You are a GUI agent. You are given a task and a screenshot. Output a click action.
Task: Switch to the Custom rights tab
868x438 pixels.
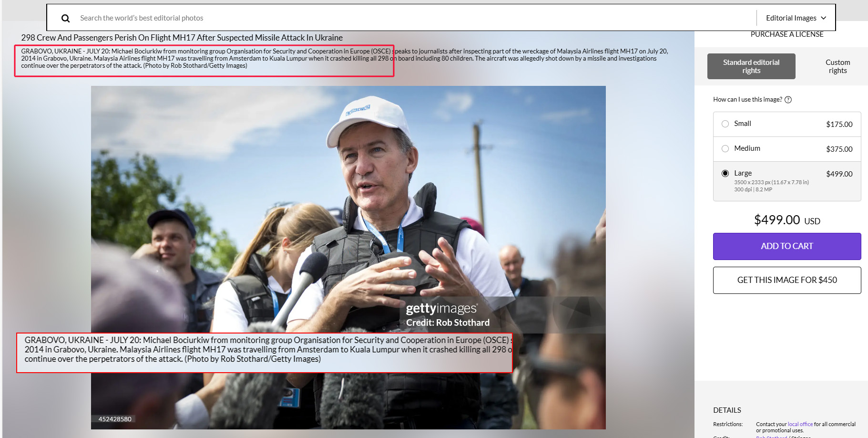click(837, 66)
